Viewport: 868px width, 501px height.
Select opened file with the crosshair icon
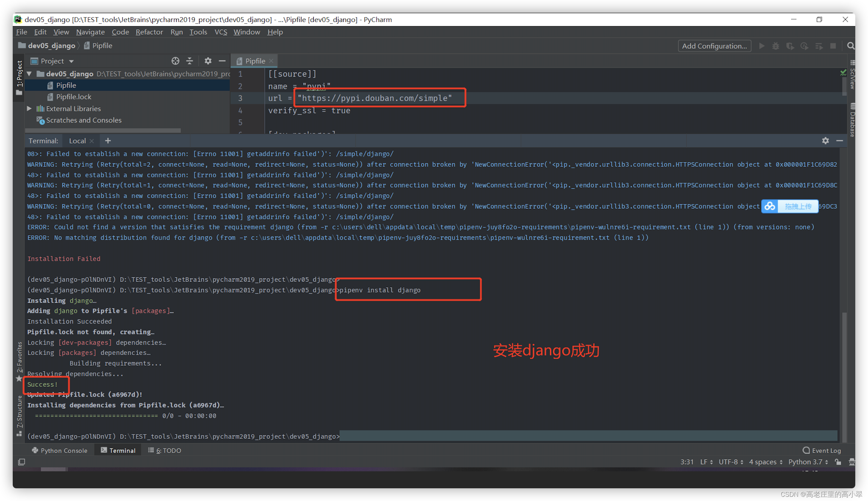pos(175,61)
